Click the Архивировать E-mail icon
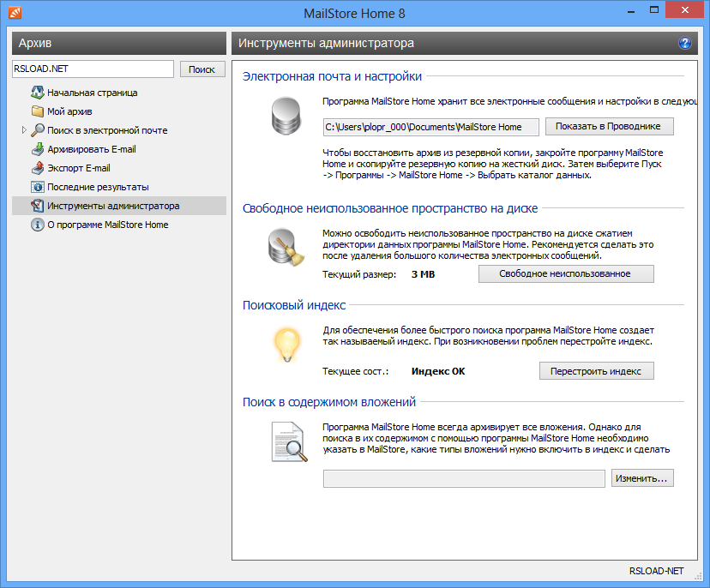Screen dimensions: 710x588 click(37, 149)
